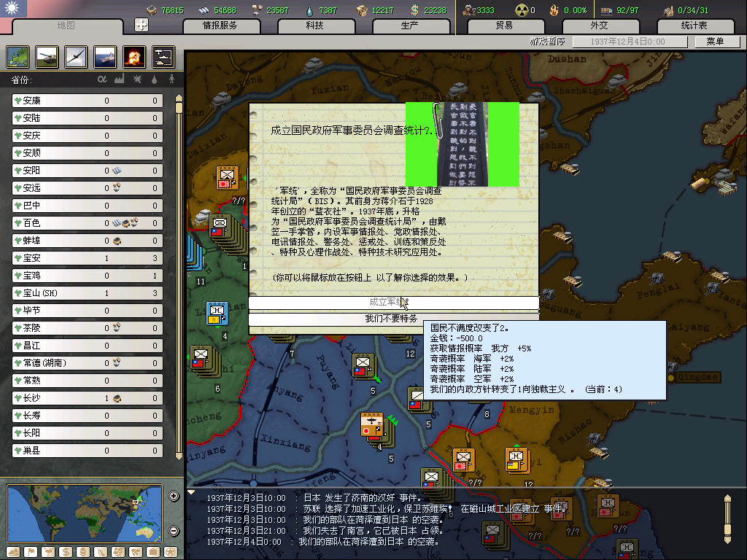Screen dimensions: 747x560
Task: Select province 毕节 in the list
Action: [x=88, y=311]
